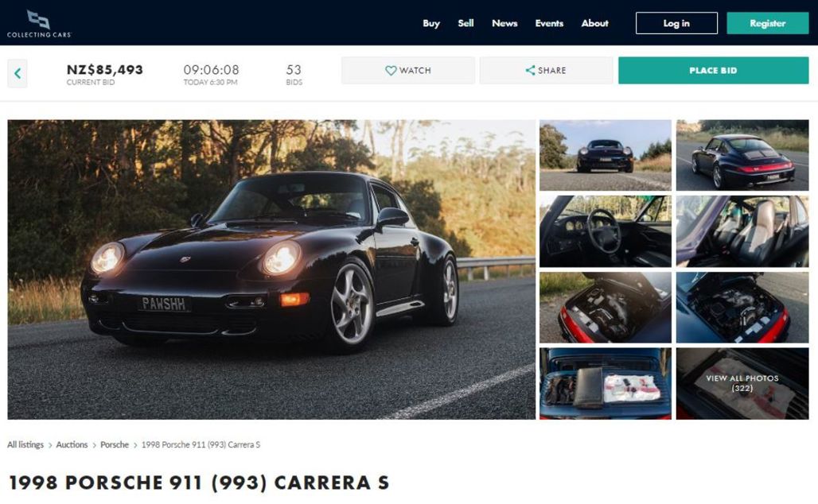Open the tan seats interior thumbnail
This screenshot has height=504, width=818.
pos(742,231)
